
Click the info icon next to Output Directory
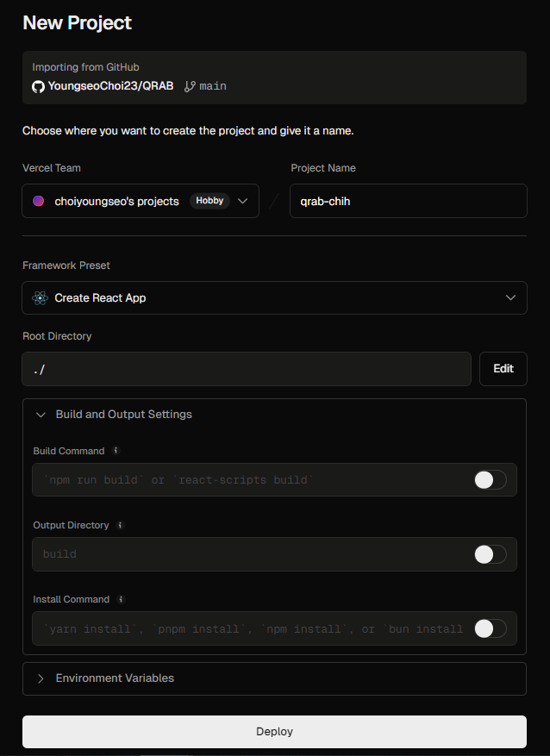click(121, 525)
